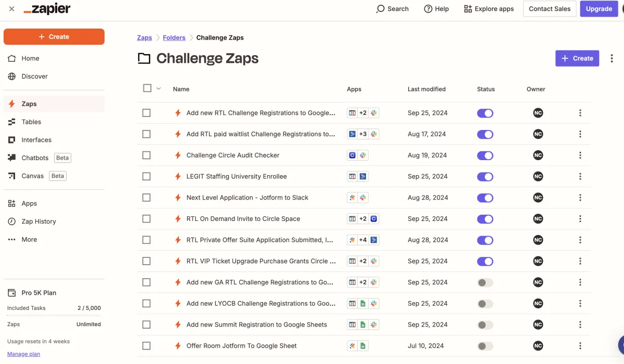
Task: Open folder options kebab menu beside Create
Action: coord(612,58)
